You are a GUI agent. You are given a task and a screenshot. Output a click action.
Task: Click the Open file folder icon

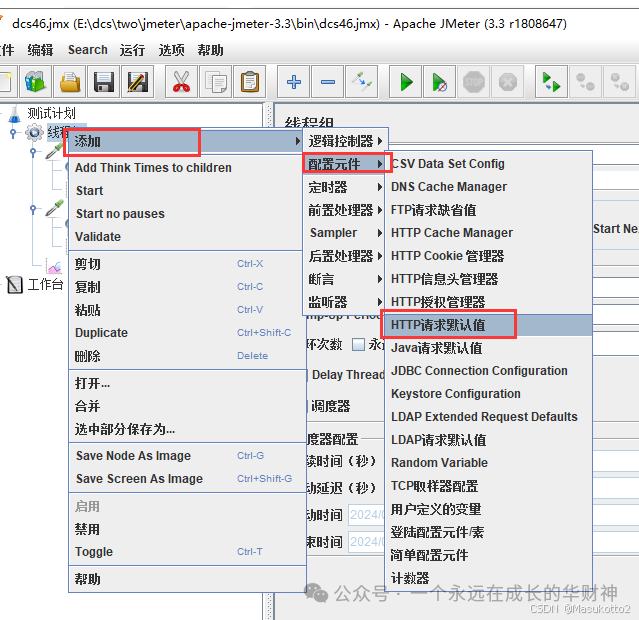(x=70, y=82)
